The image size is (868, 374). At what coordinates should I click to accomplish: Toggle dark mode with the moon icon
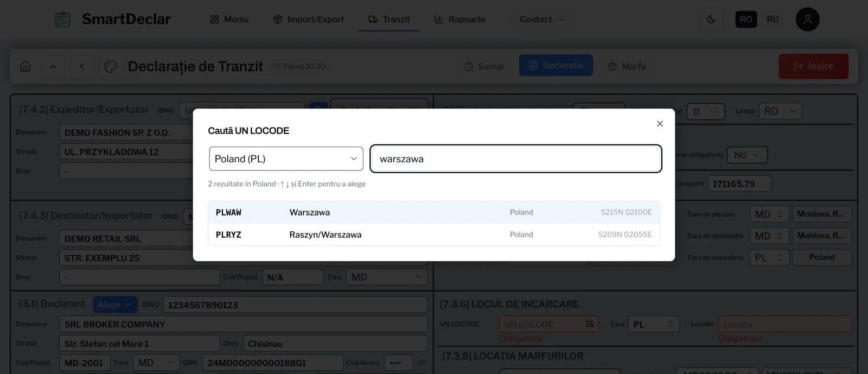[711, 20]
